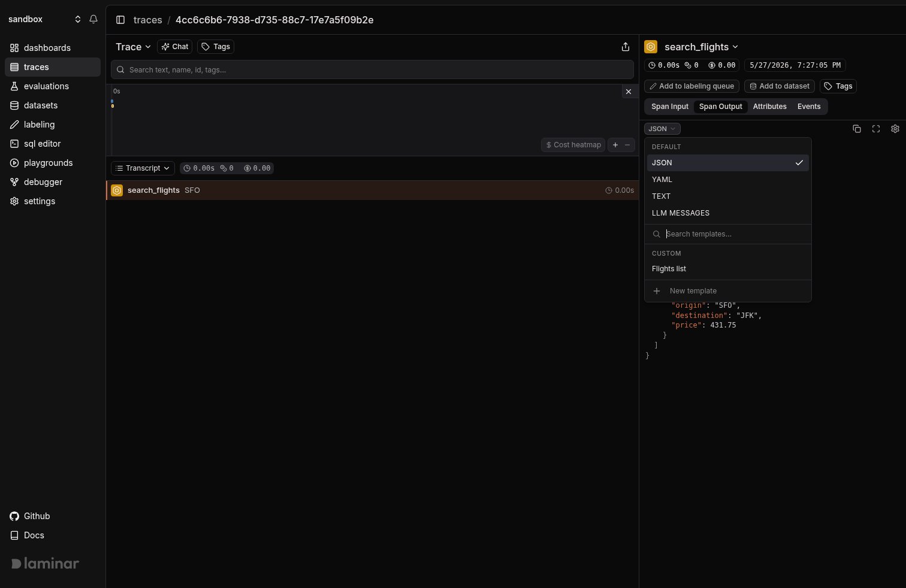This screenshot has height=588, width=906.
Task: Click the trace stats badge beside Transcript
Action: coord(227,168)
